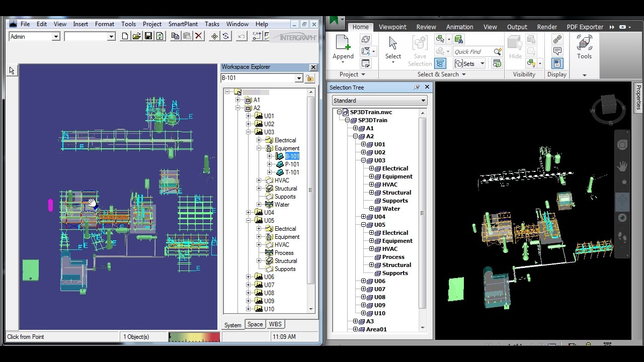
Task: Click the Save icon in SmartPlant toolbar
Action: 148,36
